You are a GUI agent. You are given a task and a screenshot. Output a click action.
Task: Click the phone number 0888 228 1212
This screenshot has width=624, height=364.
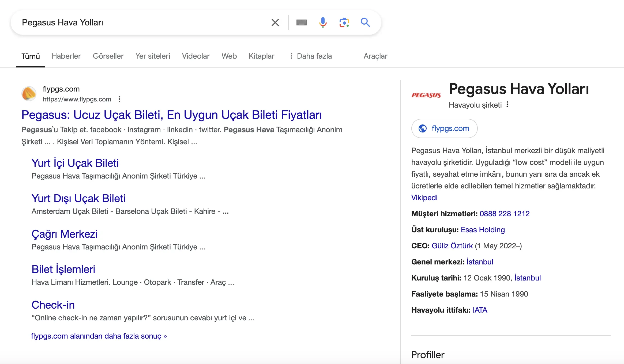tap(505, 214)
